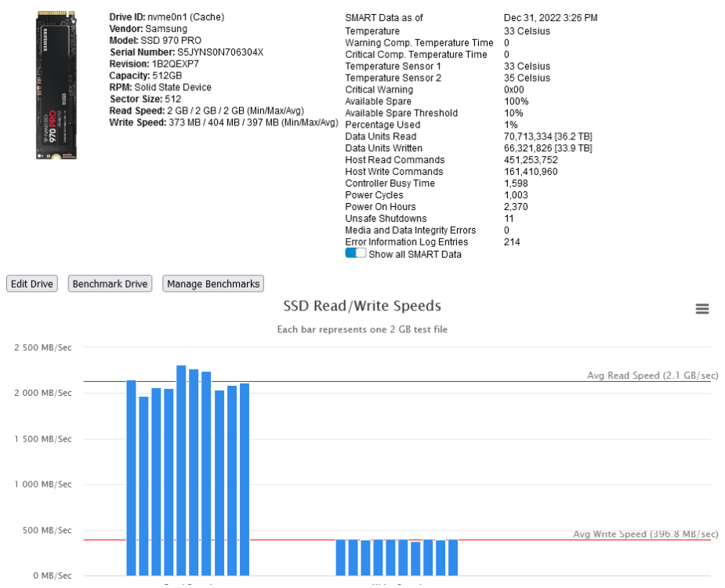Click the Percentage Used value 1%
725x588 pixels.
coord(510,125)
